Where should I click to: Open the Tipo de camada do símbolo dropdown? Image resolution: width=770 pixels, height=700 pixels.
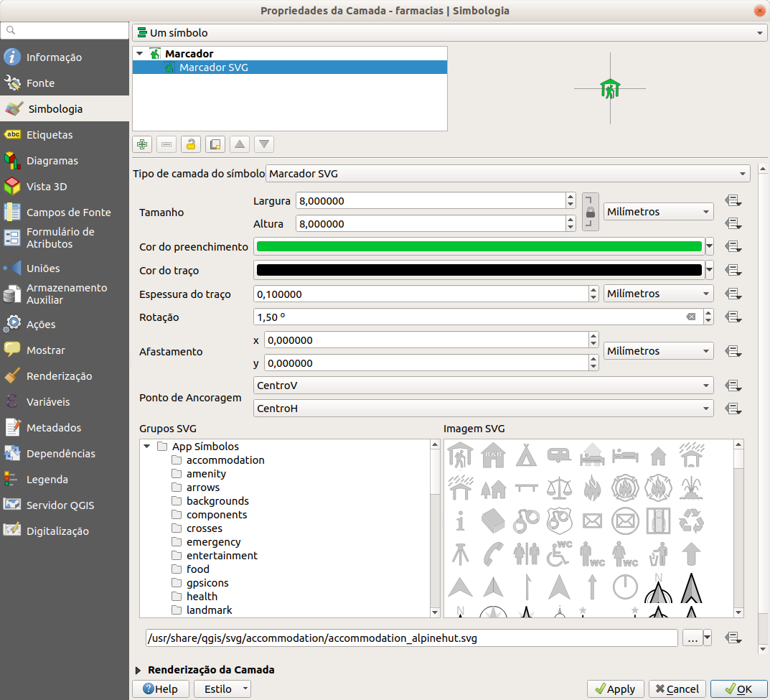[507, 174]
